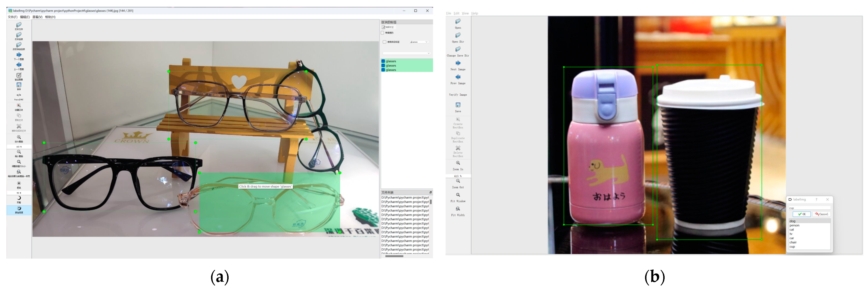This screenshot has height=291, width=868.
Task: Uncheck the first glasses label checkbox
Action: (383, 61)
